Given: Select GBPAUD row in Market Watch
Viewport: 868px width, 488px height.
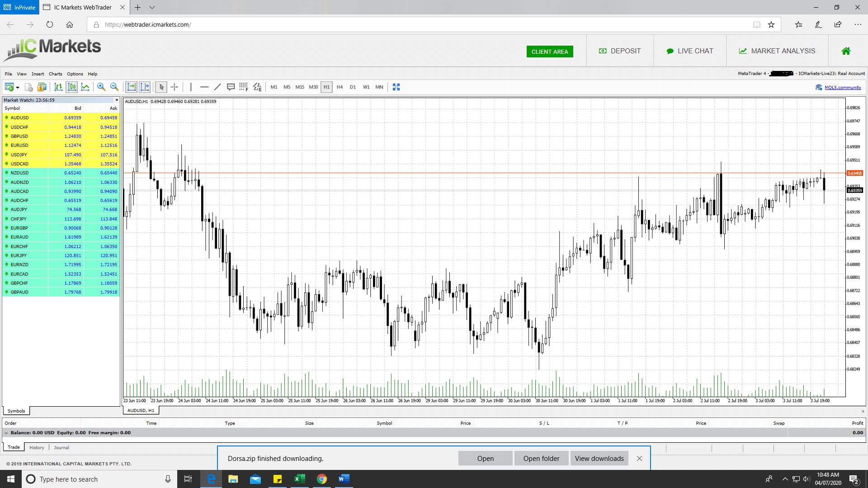Looking at the screenshot, I should click(61, 292).
